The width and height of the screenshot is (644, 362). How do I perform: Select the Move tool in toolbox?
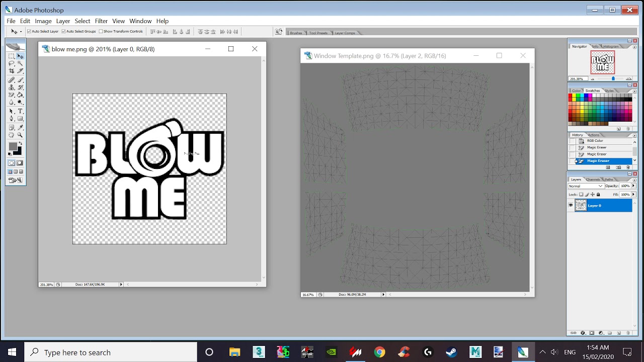point(20,56)
